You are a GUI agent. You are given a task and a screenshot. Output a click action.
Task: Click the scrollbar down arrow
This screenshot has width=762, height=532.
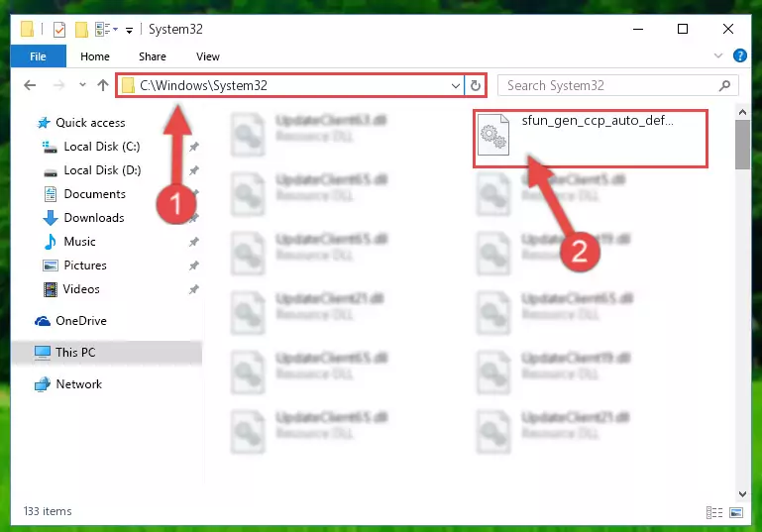pyautogui.click(x=742, y=494)
